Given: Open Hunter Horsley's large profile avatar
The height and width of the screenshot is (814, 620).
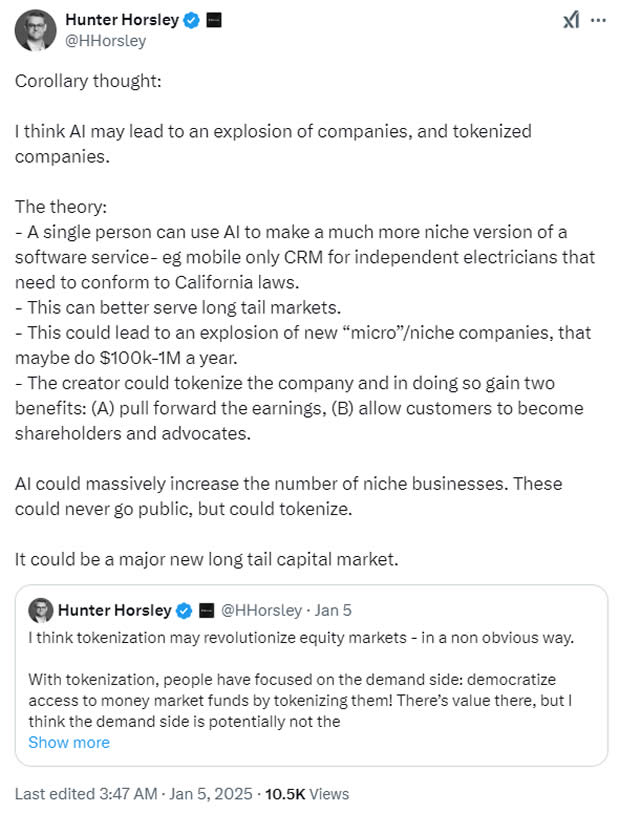Looking at the screenshot, I should tap(35, 30).
